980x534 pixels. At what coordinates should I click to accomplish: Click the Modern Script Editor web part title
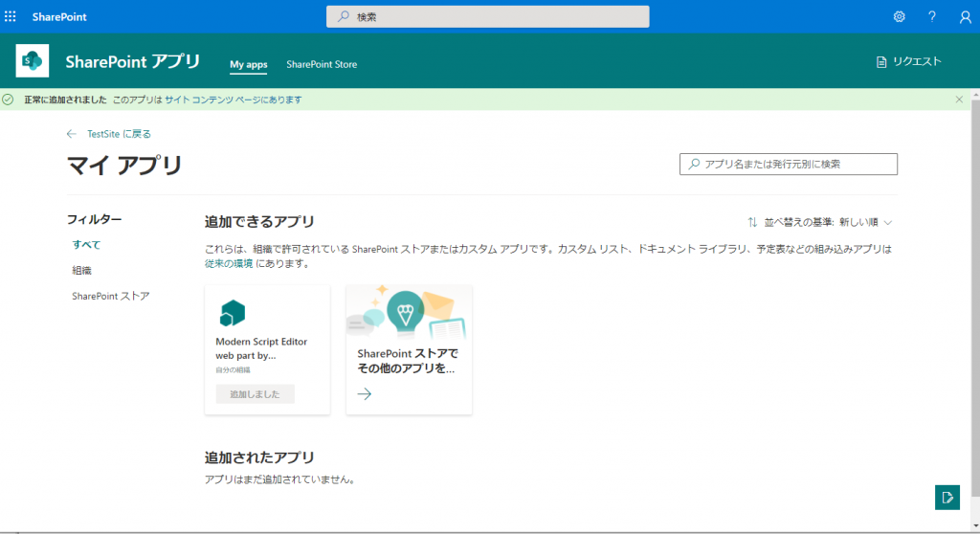click(261, 348)
